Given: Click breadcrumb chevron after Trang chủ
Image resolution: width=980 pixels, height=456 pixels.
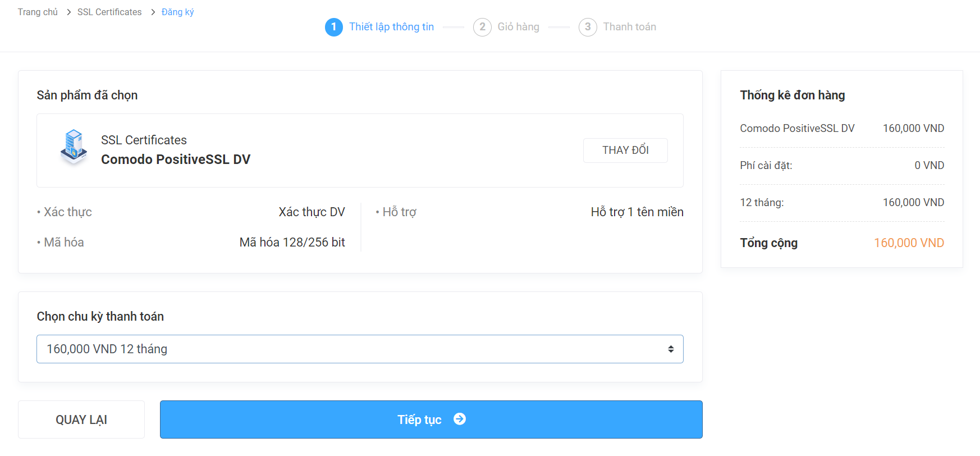Looking at the screenshot, I should 68,12.
